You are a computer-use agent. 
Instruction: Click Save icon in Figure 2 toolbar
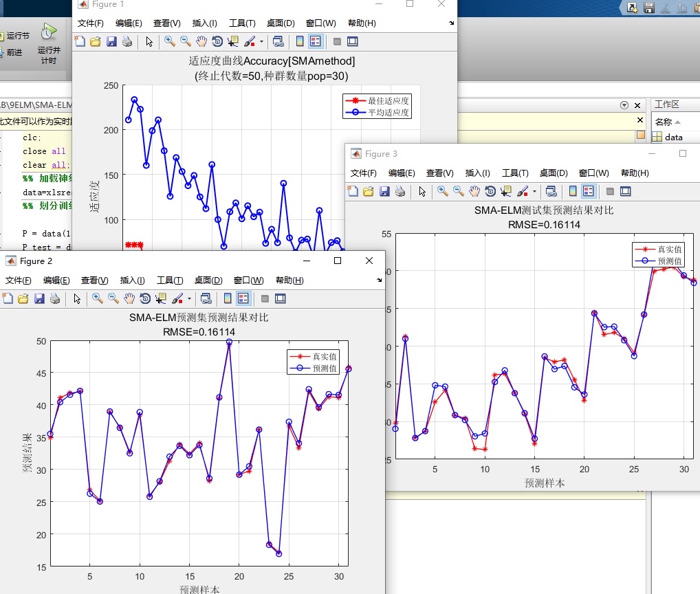point(39,298)
